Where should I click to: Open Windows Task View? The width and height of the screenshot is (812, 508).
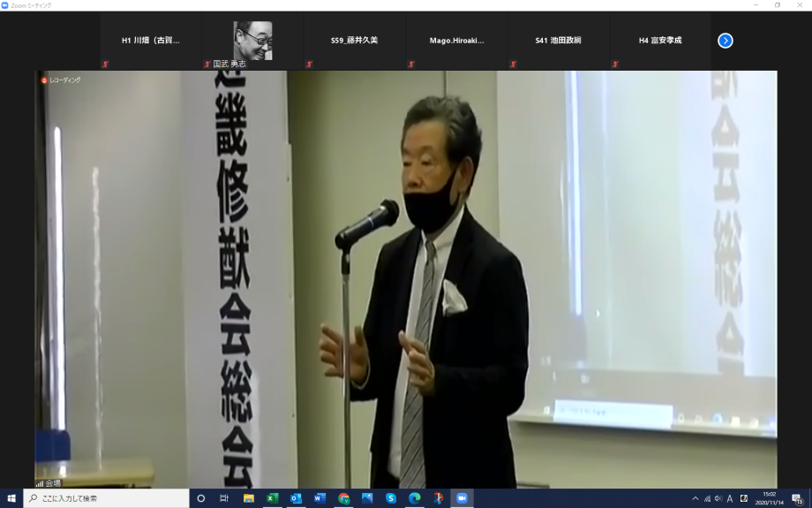tap(224, 498)
